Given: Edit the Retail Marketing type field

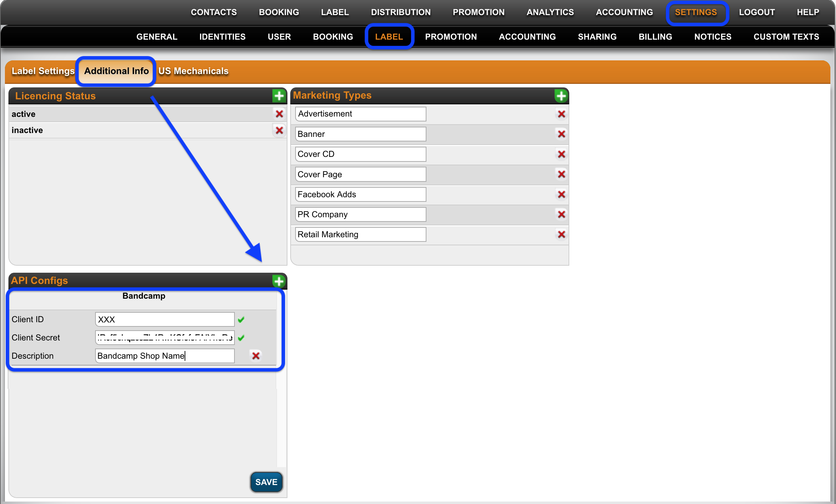Looking at the screenshot, I should 361,234.
